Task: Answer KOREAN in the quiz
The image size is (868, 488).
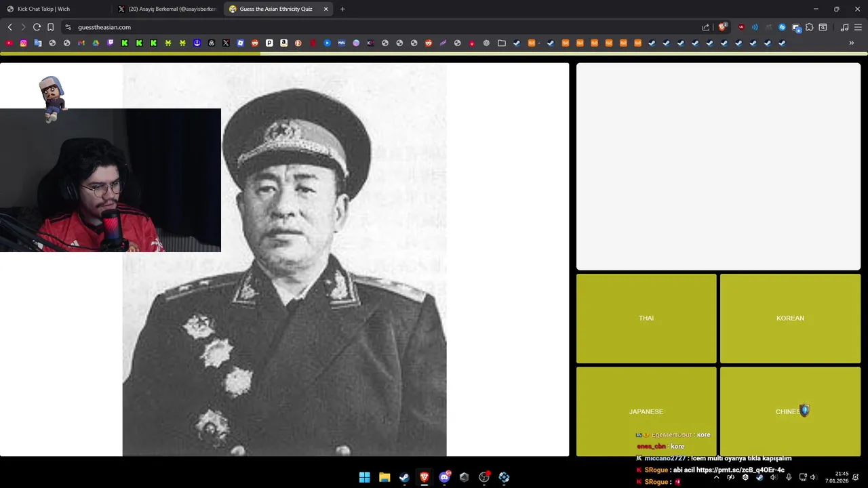Action: pyautogui.click(x=790, y=319)
